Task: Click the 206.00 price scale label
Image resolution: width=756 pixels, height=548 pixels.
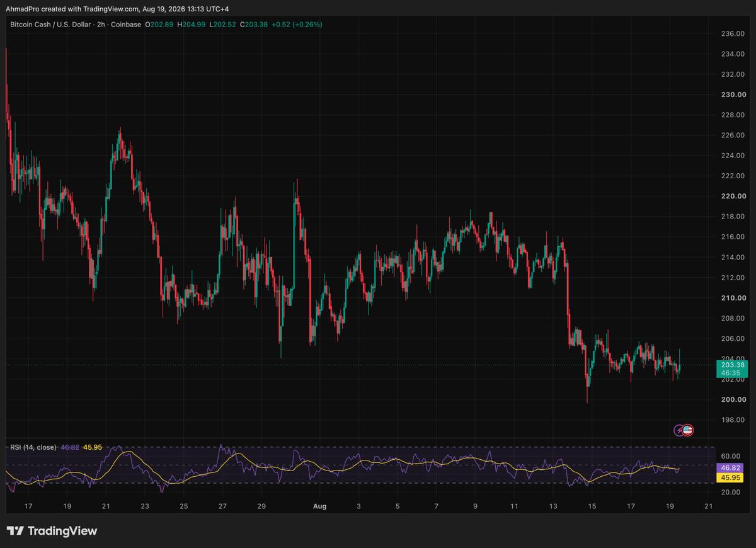Action: click(x=733, y=338)
